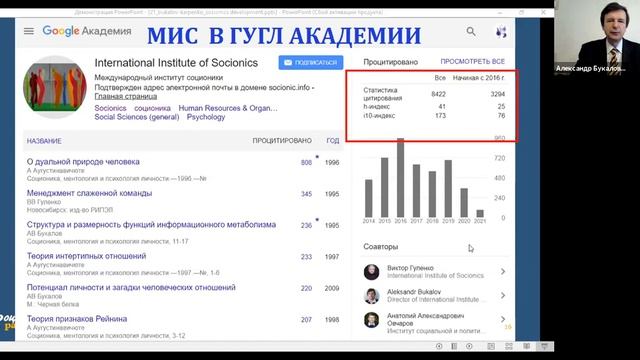
Task: Open the article О дуальной природе человека
Action: [83, 162]
